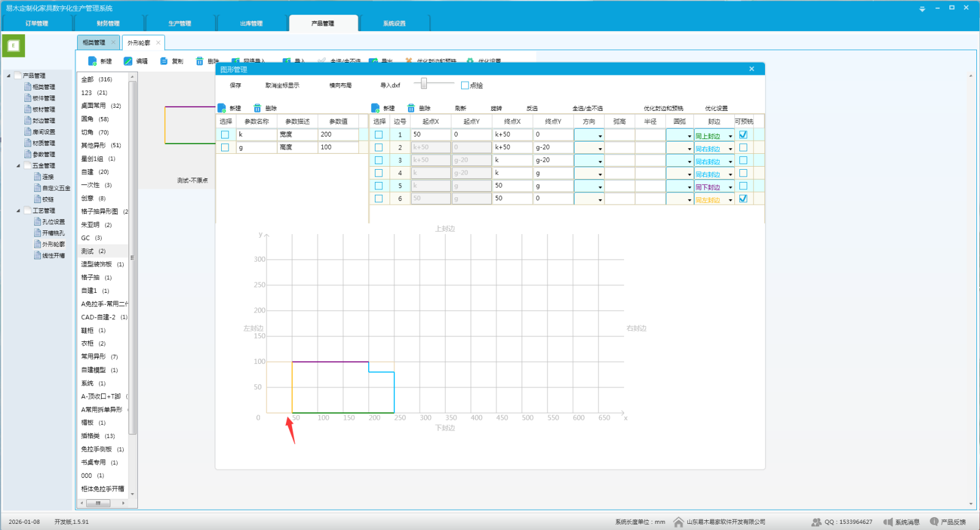Viewport: 980px width, 530px height.
Task: Click the 终点X field of edge 3
Action: [512, 161]
